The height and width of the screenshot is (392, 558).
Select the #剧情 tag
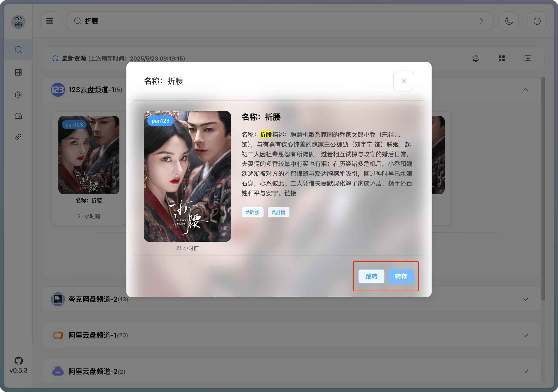[x=279, y=212]
